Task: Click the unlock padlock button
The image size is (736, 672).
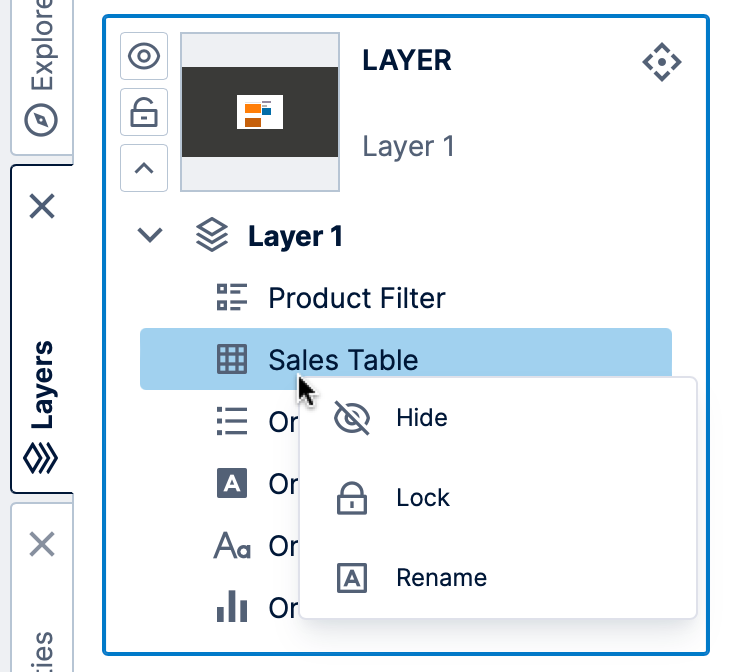Action: tap(144, 112)
